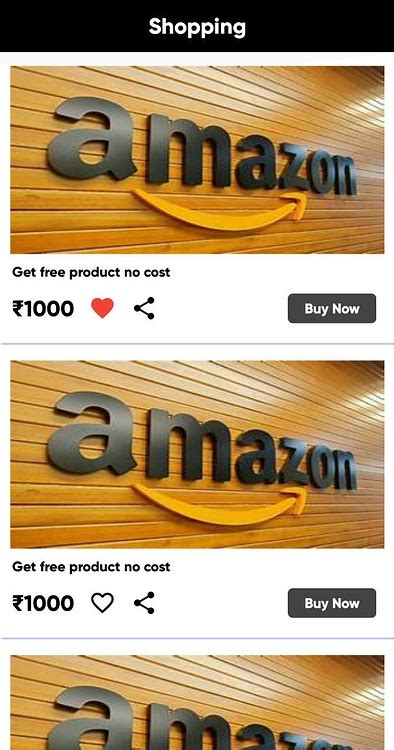Tap the amazon lettering in first image
This screenshot has width=394, height=750.
(x=202, y=146)
